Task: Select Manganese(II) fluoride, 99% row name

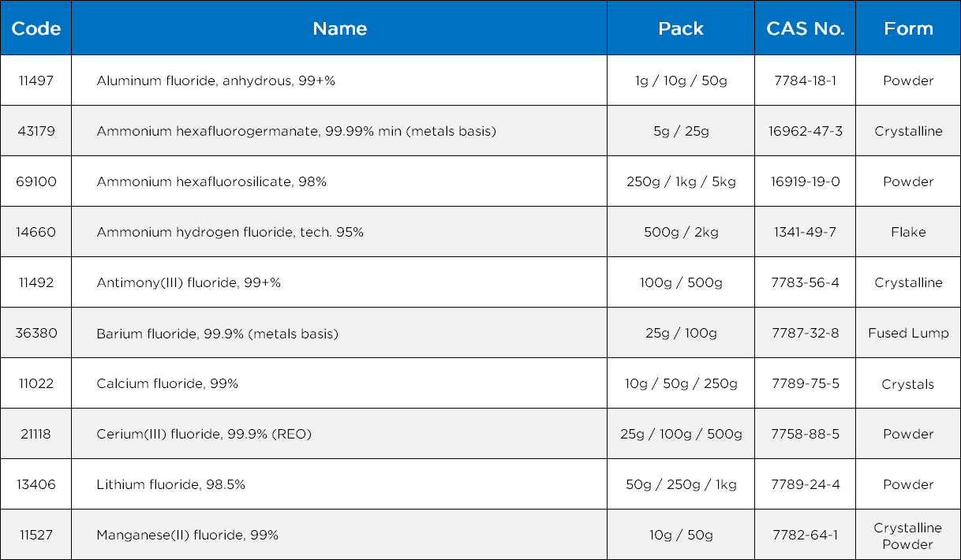Action: [187, 535]
